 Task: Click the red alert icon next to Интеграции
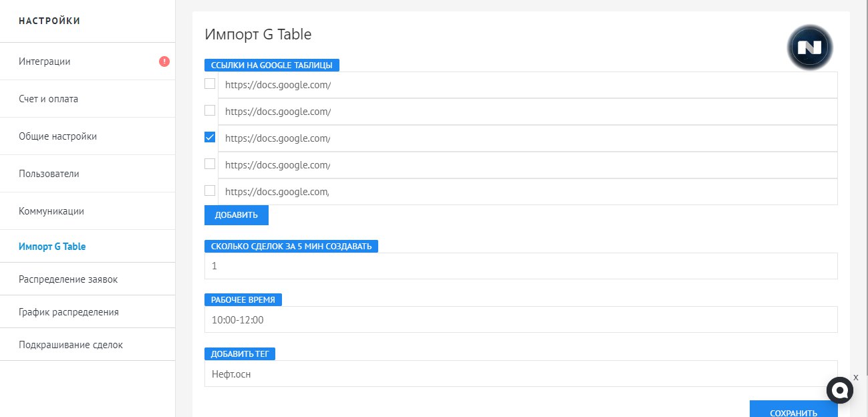164,61
